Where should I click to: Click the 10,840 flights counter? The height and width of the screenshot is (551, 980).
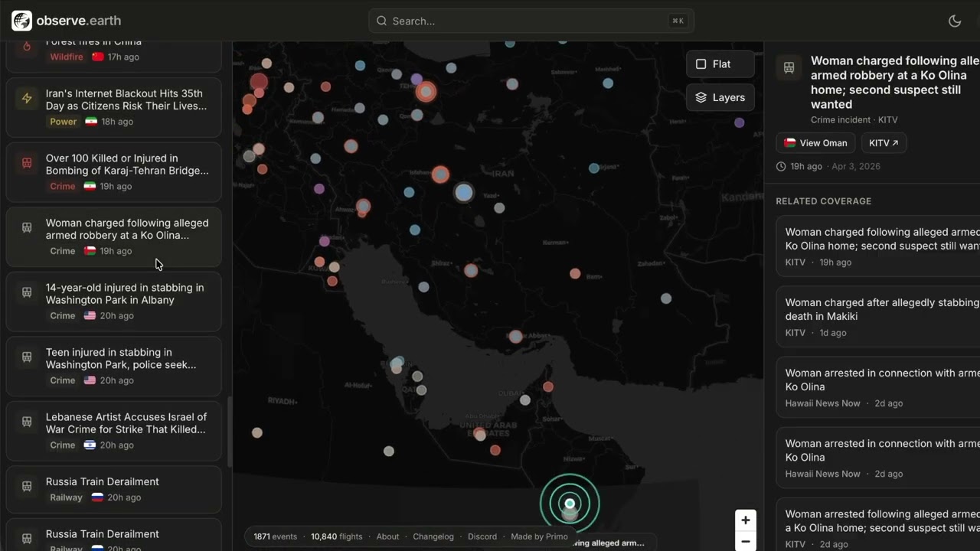[336, 536]
